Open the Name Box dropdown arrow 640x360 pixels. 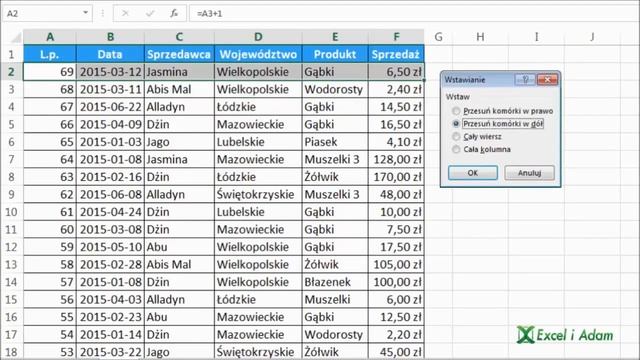85,13
